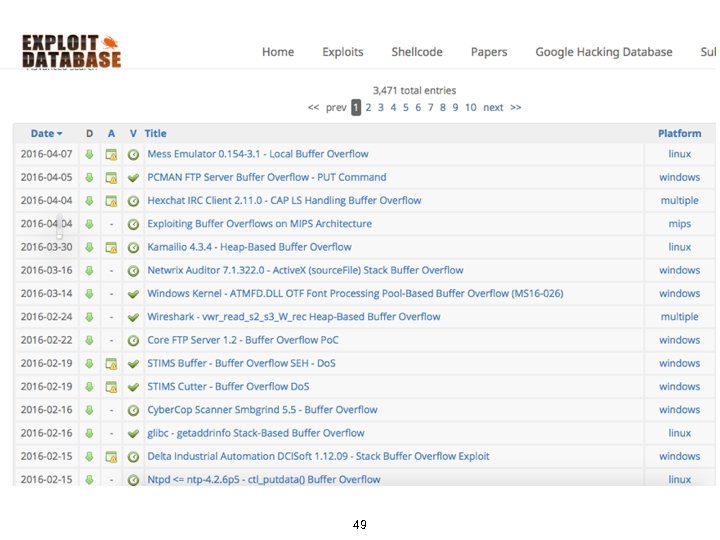Open the Papers menu item

489,52
